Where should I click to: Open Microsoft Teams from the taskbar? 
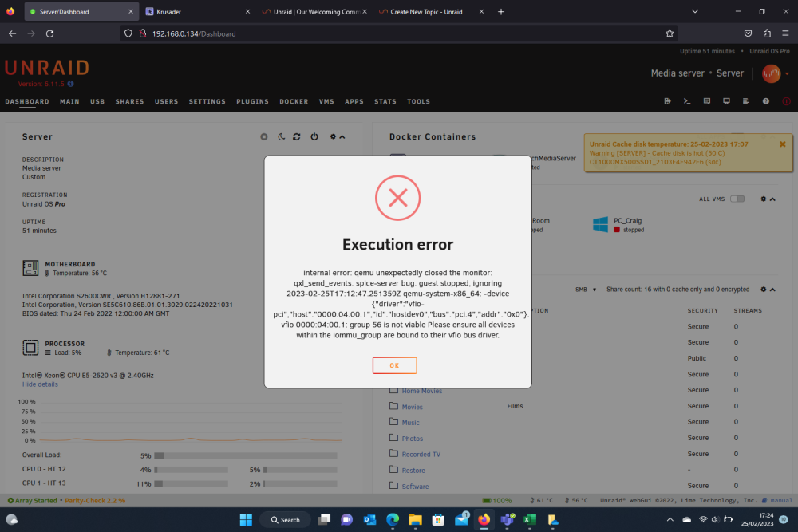508,520
